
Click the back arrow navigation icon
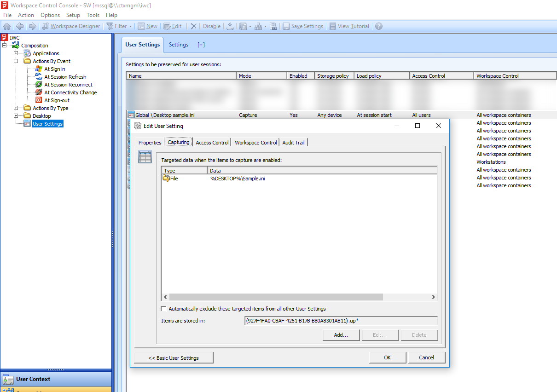point(19,26)
